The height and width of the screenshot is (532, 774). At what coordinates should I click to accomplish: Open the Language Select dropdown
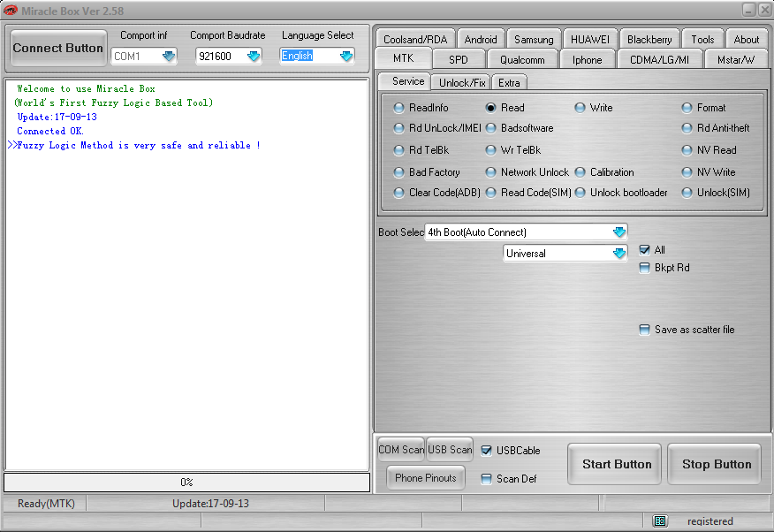(x=345, y=57)
